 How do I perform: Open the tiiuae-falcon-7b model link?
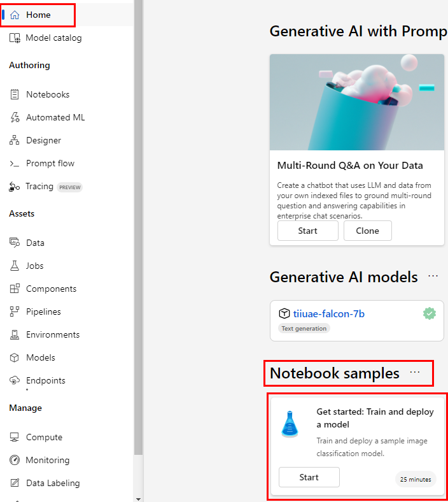[328, 313]
